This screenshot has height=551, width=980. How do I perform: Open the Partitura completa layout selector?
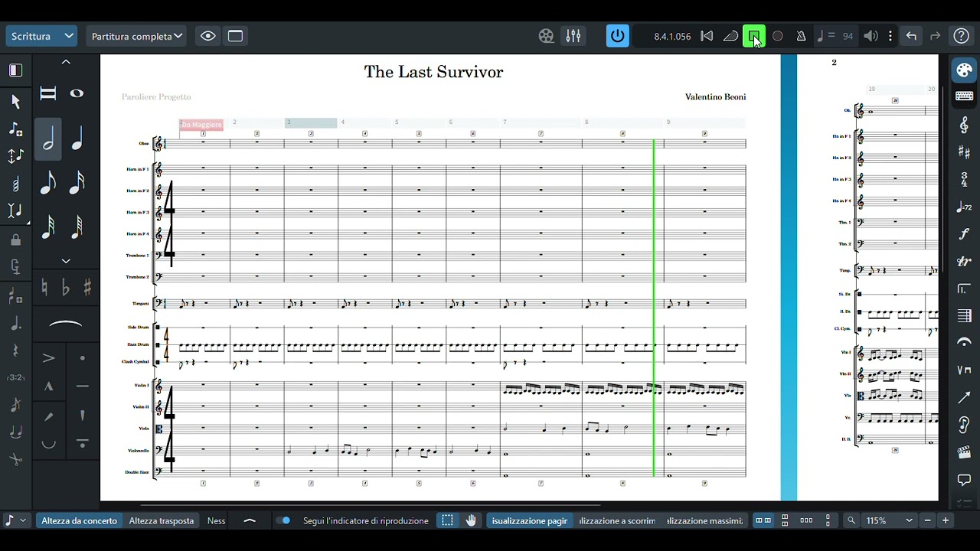(136, 36)
